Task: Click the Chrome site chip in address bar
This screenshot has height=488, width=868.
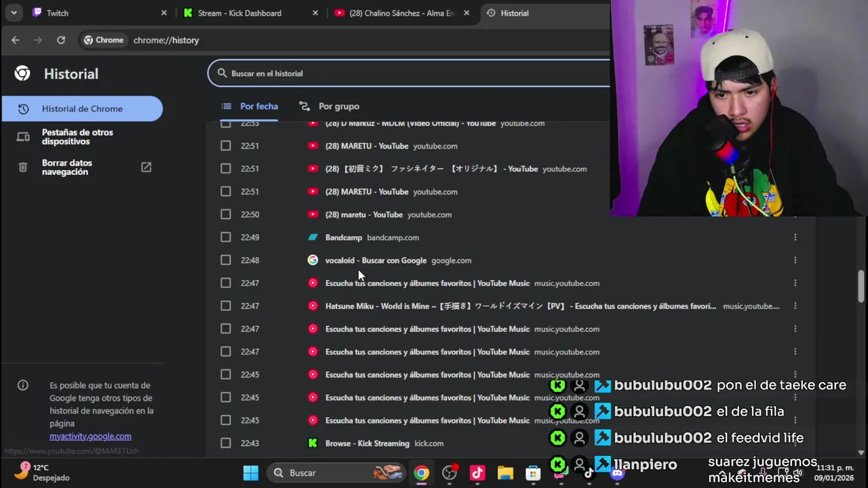Action: [104, 40]
